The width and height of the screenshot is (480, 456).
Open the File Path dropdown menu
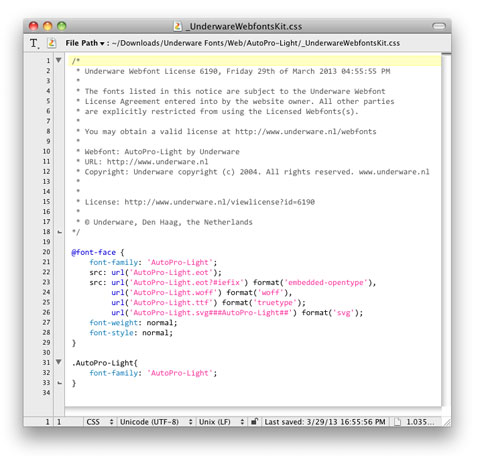85,43
